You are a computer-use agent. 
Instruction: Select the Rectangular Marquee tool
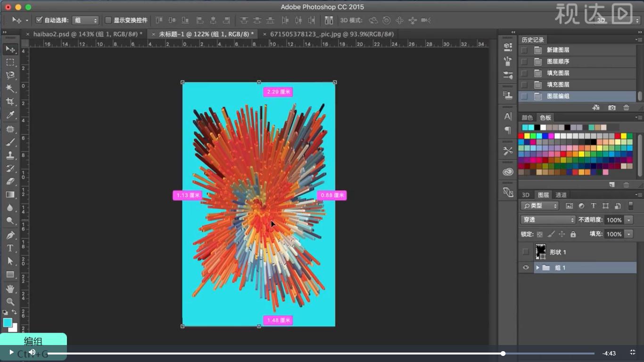coord(10,62)
